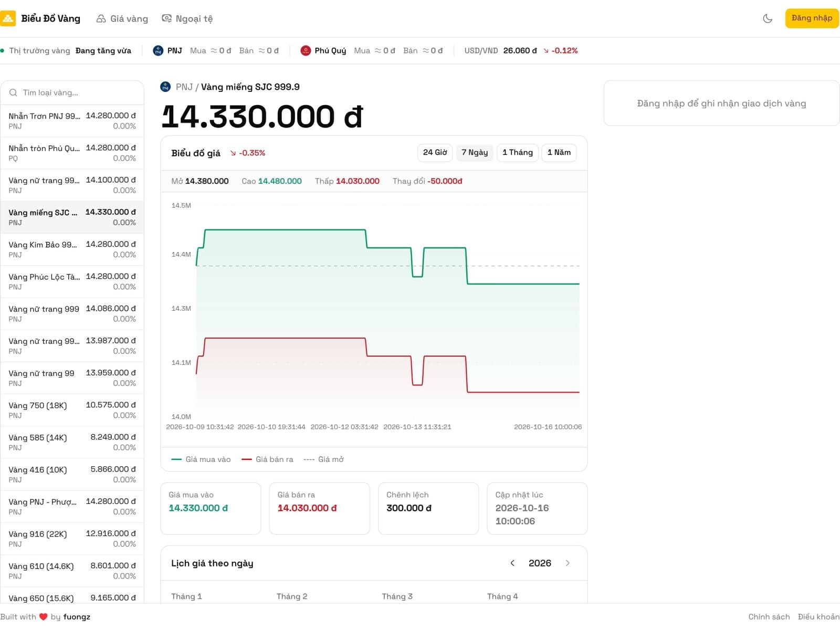Click the Giá mua vào legend entry
This screenshot has height=630, width=840.
point(201,459)
